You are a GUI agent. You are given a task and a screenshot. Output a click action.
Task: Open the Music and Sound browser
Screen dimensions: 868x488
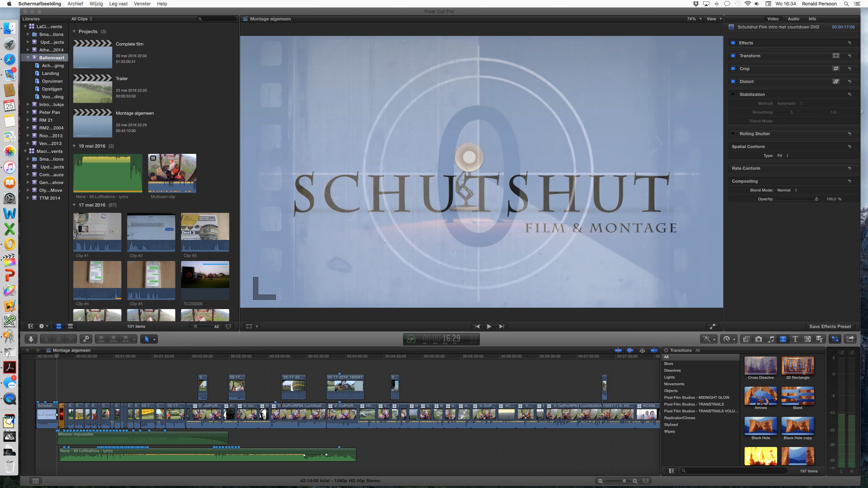point(771,339)
